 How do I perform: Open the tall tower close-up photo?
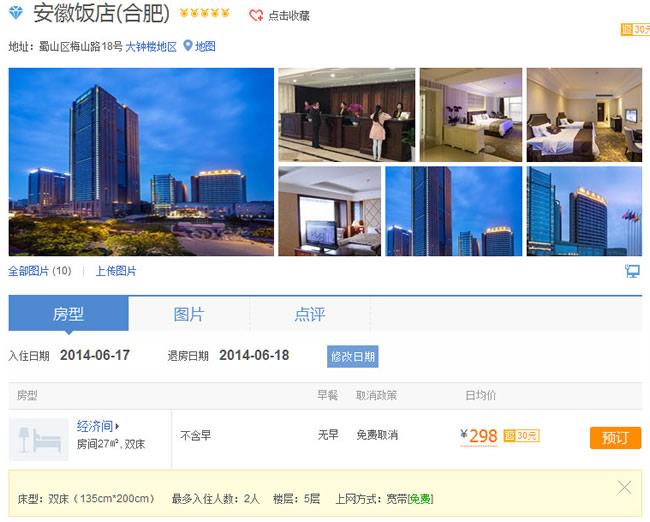454,211
